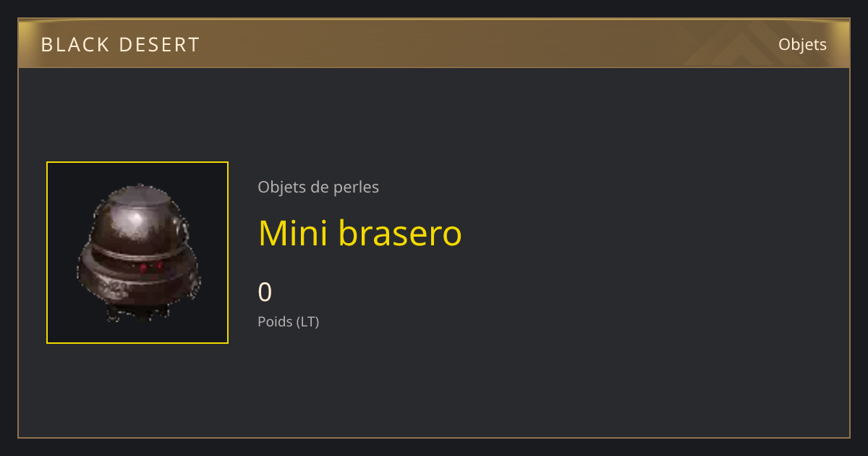Click the word perles in the category
The width and height of the screenshot is (868, 456).
coord(356,187)
